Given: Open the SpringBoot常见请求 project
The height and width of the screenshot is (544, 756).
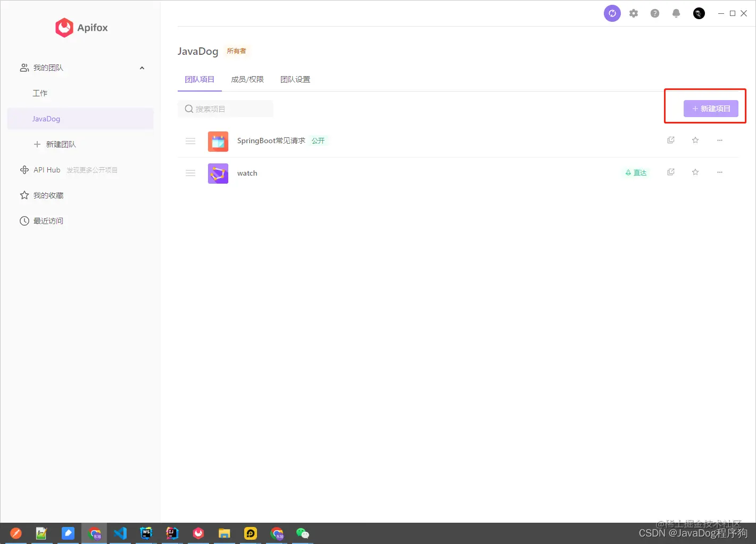Looking at the screenshot, I should 271,141.
